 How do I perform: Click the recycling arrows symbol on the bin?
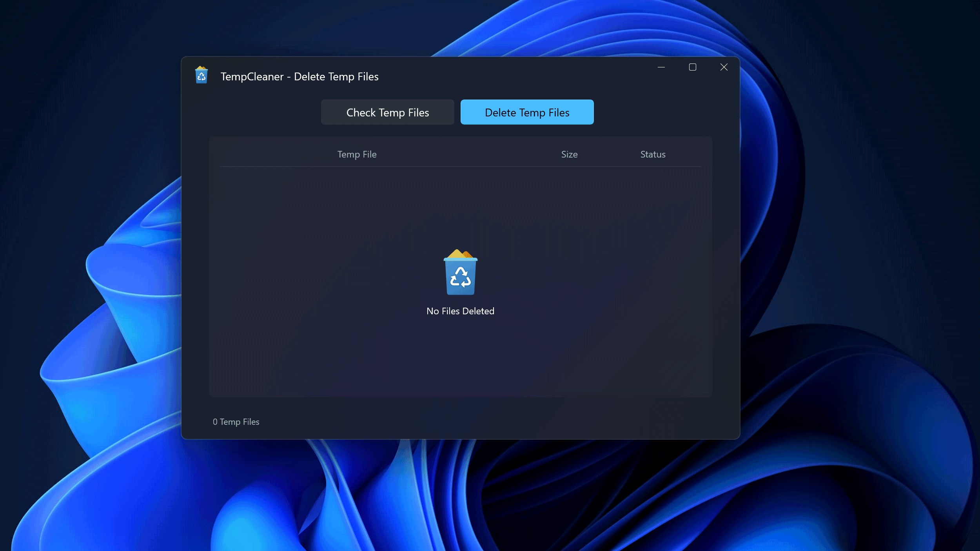point(460,277)
